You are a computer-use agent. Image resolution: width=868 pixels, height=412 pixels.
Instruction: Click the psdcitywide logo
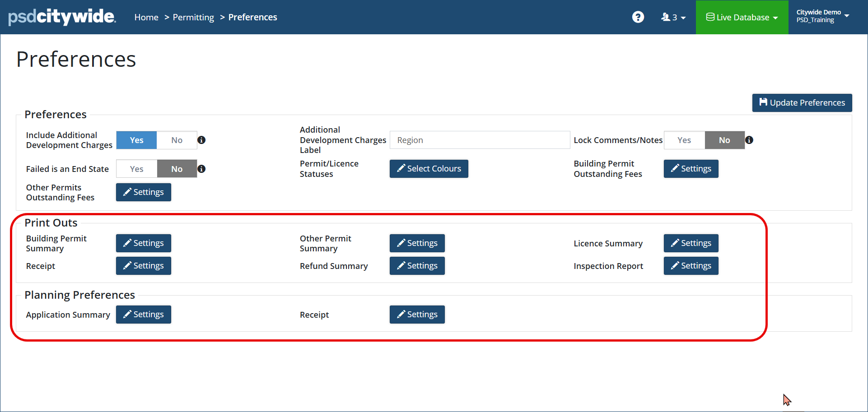tap(62, 17)
